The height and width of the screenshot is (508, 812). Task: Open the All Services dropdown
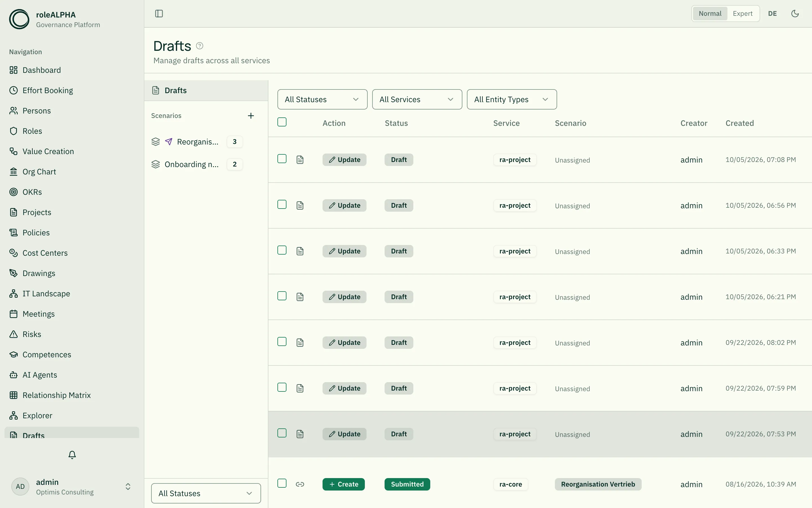coord(417,99)
